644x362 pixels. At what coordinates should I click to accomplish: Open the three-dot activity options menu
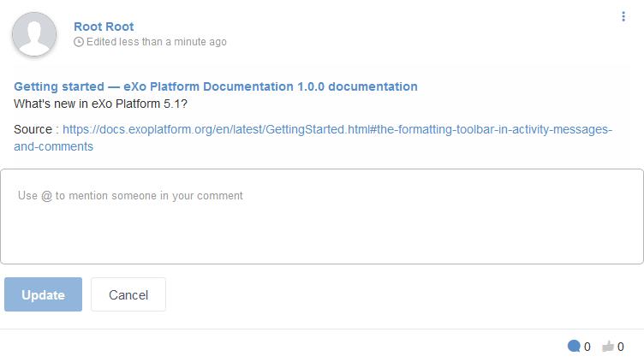click(623, 16)
